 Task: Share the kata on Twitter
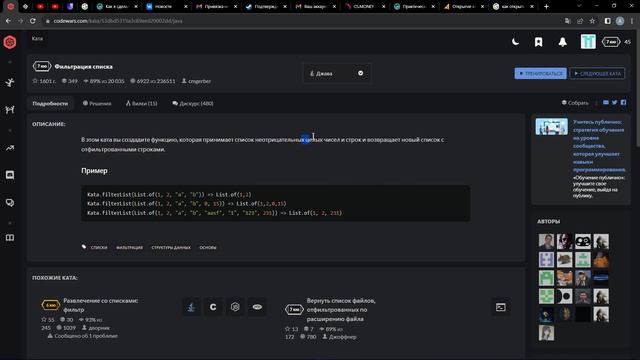(614, 102)
